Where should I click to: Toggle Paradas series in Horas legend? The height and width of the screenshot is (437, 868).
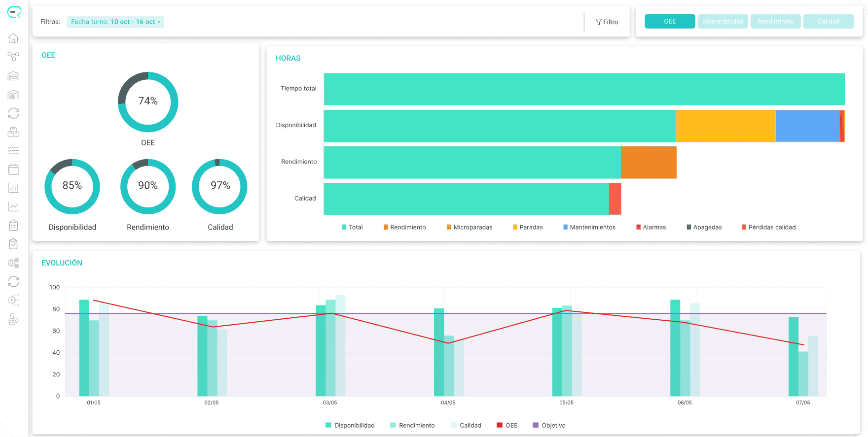click(528, 227)
